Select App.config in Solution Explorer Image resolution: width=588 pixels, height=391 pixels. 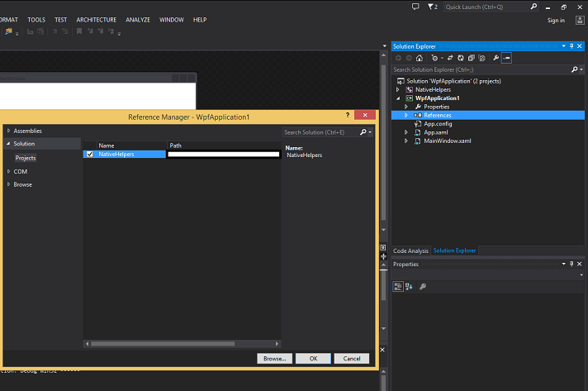[438, 124]
